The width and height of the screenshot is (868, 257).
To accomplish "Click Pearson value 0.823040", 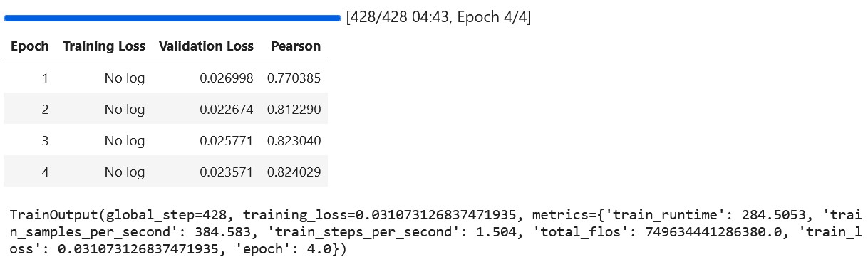I will (294, 141).
